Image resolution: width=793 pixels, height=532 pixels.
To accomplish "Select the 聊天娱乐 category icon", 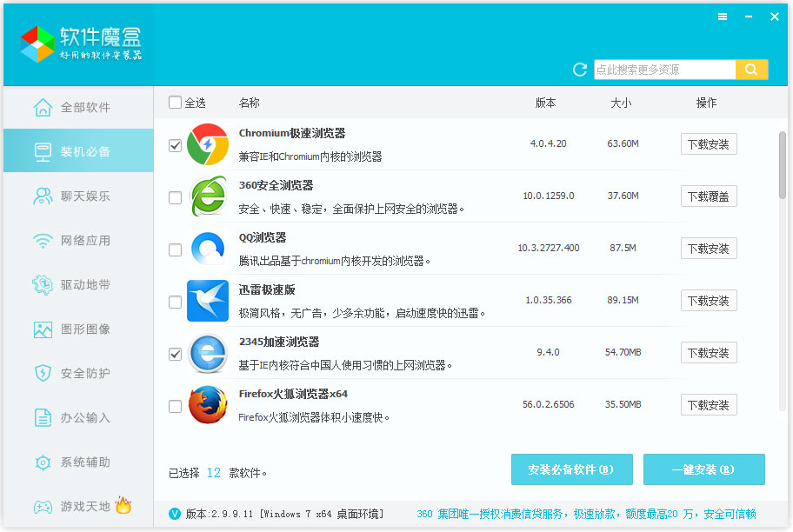I will 42,196.
